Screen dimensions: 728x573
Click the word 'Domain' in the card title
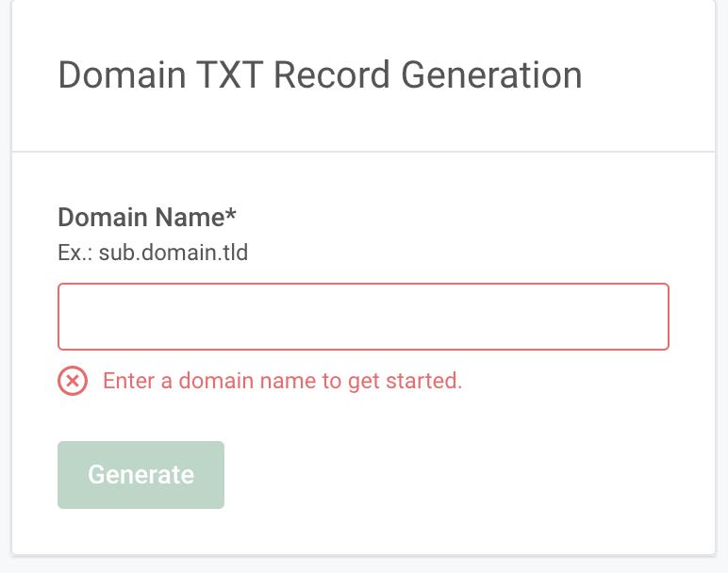[122, 75]
